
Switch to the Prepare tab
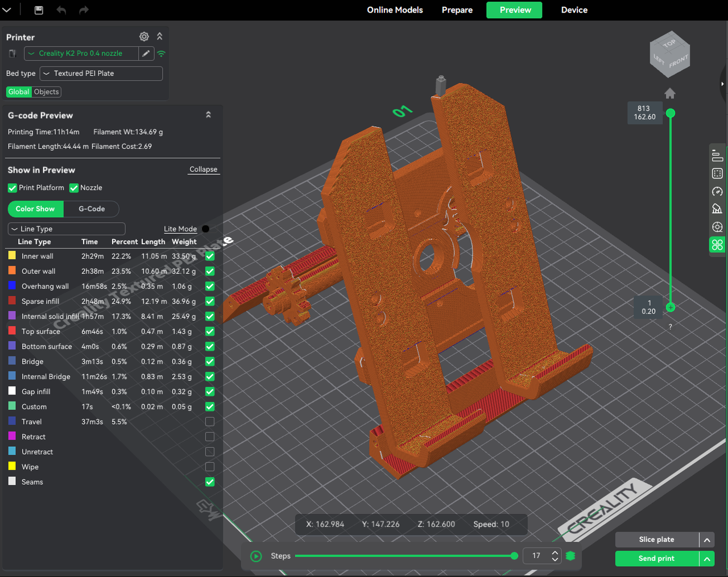click(457, 10)
